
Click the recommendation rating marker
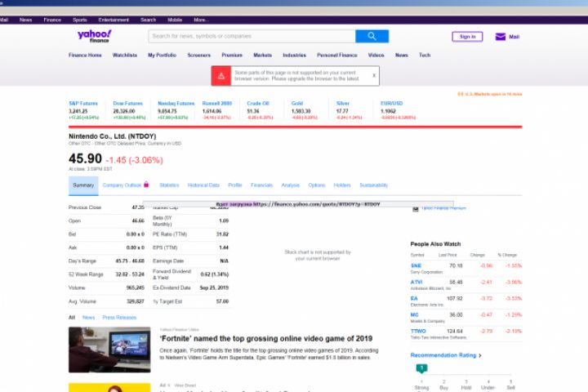click(421, 368)
